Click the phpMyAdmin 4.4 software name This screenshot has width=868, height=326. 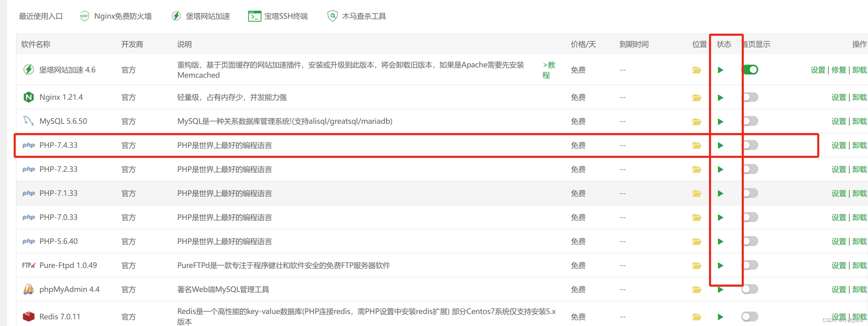click(x=69, y=290)
